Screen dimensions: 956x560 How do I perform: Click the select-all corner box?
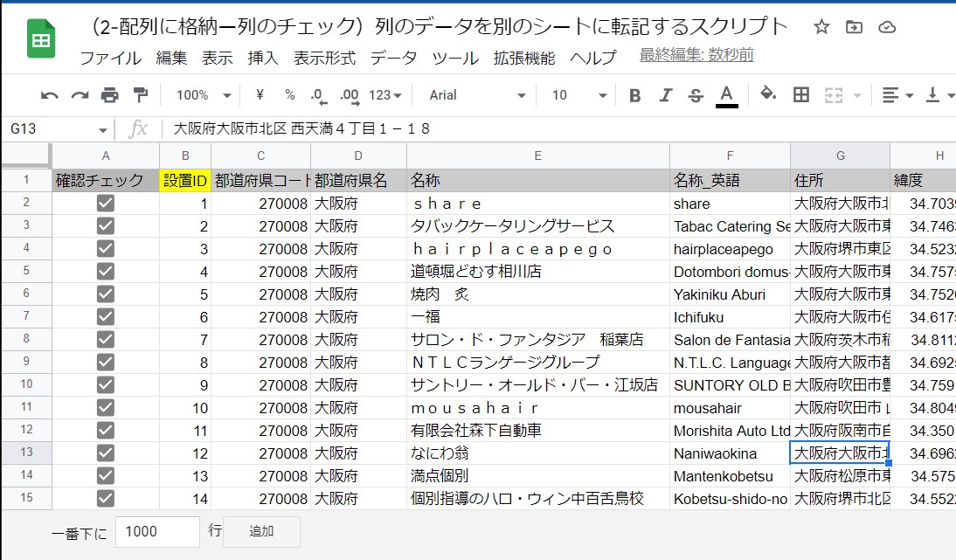26,155
